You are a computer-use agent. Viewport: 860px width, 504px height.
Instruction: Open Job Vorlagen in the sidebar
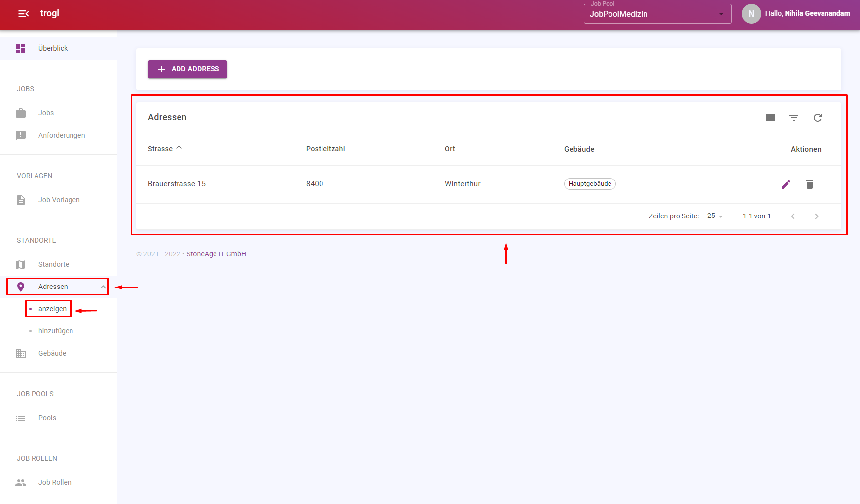coord(58,200)
